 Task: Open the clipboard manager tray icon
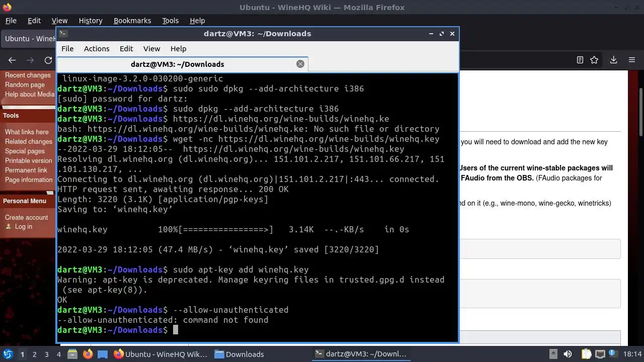click(x=586, y=354)
